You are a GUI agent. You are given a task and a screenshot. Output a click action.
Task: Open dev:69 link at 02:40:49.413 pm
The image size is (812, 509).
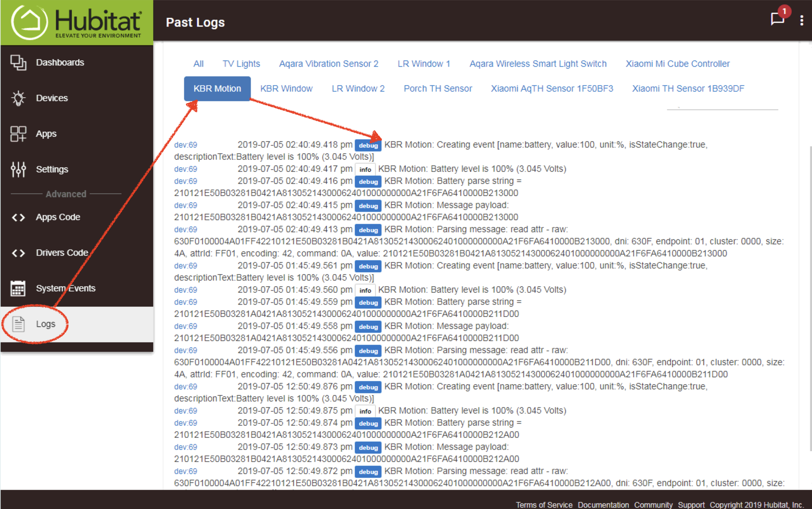[x=186, y=230]
